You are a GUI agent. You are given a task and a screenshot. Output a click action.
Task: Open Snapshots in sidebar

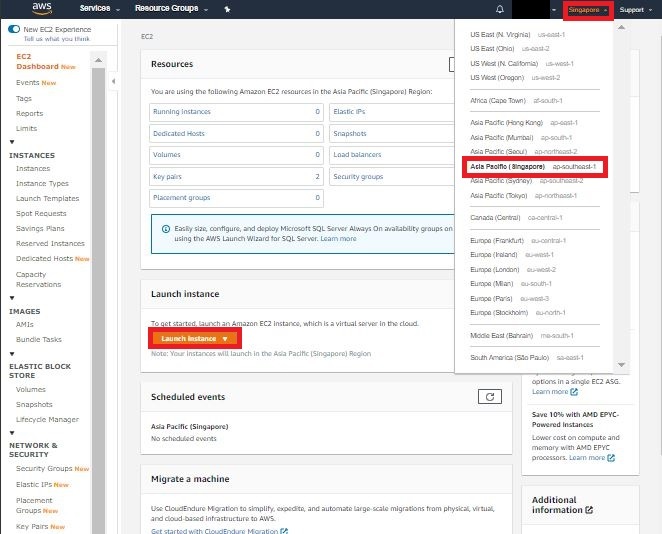click(34, 404)
